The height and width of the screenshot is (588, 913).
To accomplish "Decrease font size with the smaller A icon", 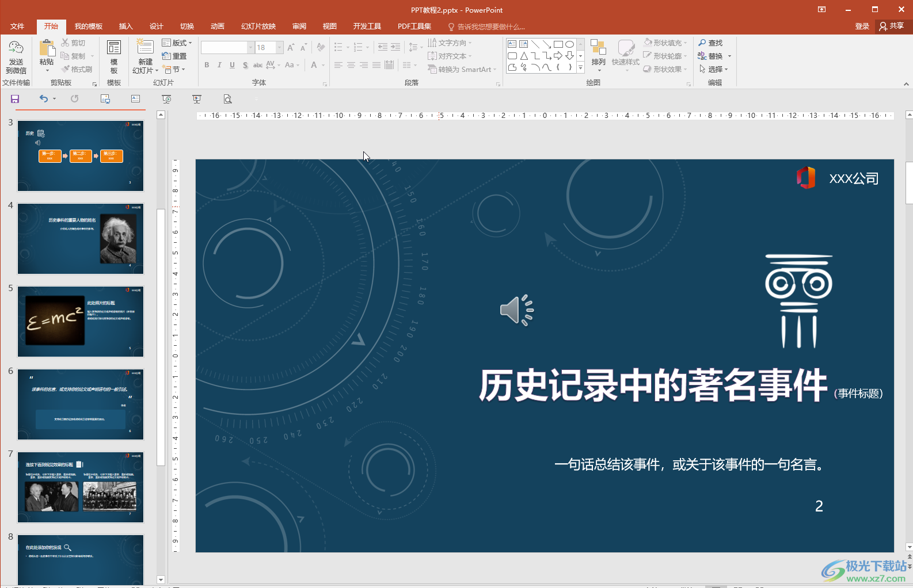I will (x=303, y=47).
